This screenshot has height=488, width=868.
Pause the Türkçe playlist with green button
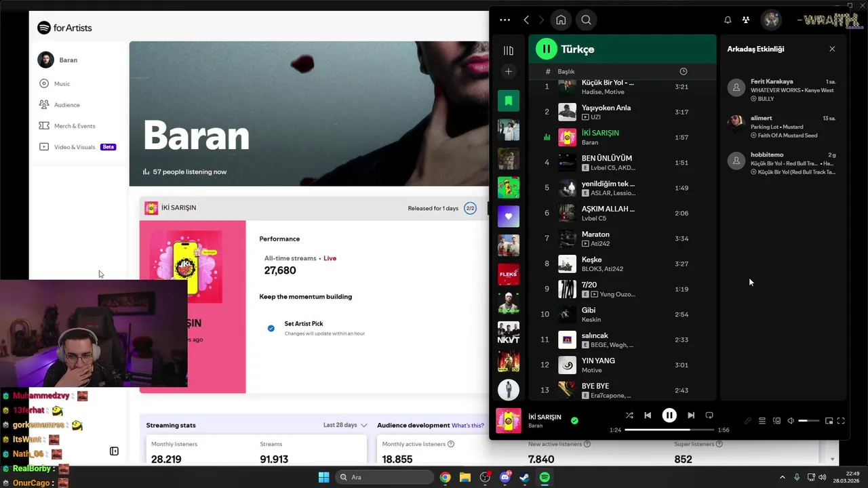(546, 49)
